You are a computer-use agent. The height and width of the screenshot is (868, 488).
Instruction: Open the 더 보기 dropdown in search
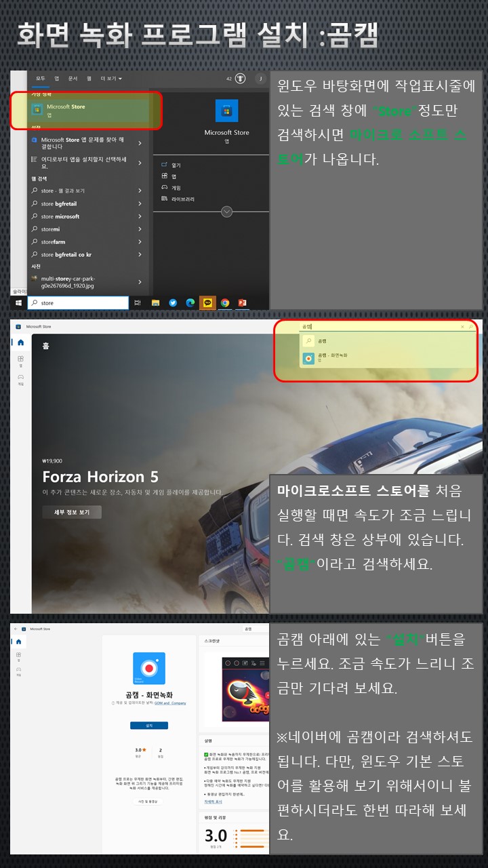[x=111, y=79]
